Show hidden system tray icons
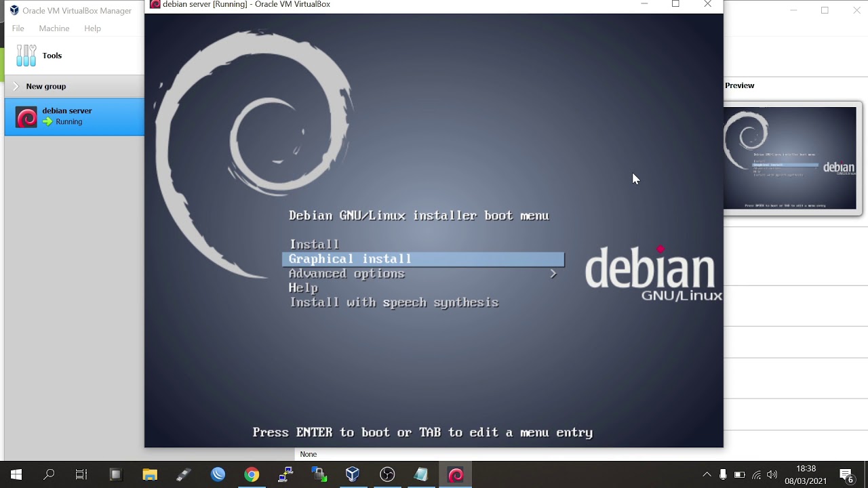Screen dimensions: 868x488 (x=707, y=474)
